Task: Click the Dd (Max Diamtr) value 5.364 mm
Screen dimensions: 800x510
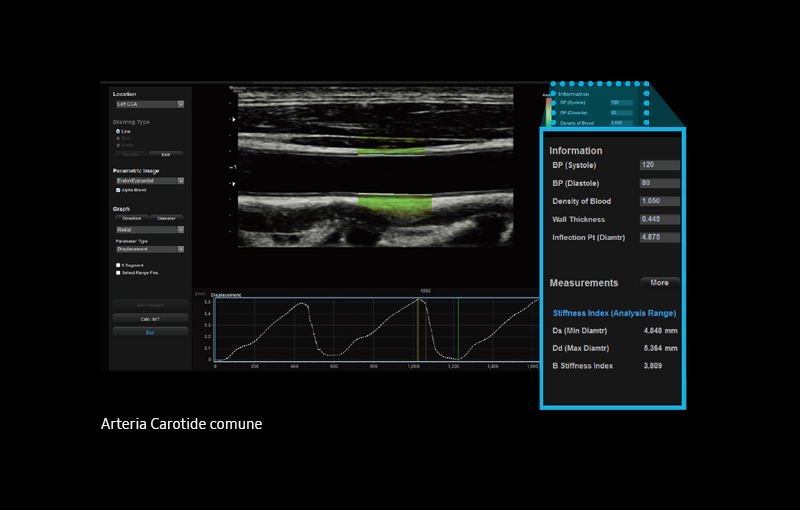Action: pos(660,348)
